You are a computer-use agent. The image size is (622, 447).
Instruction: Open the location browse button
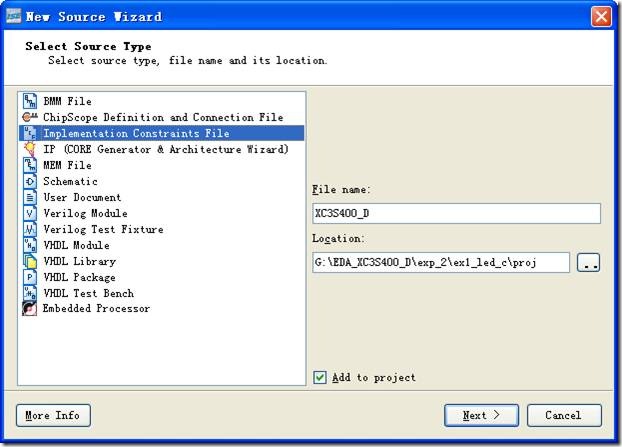point(589,263)
